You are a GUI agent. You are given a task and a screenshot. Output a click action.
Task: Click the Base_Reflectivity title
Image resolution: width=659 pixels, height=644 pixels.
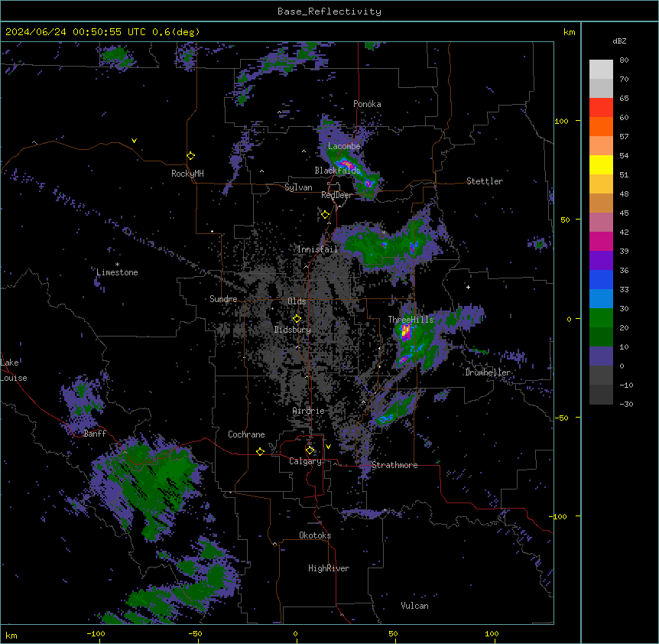pyautogui.click(x=329, y=11)
